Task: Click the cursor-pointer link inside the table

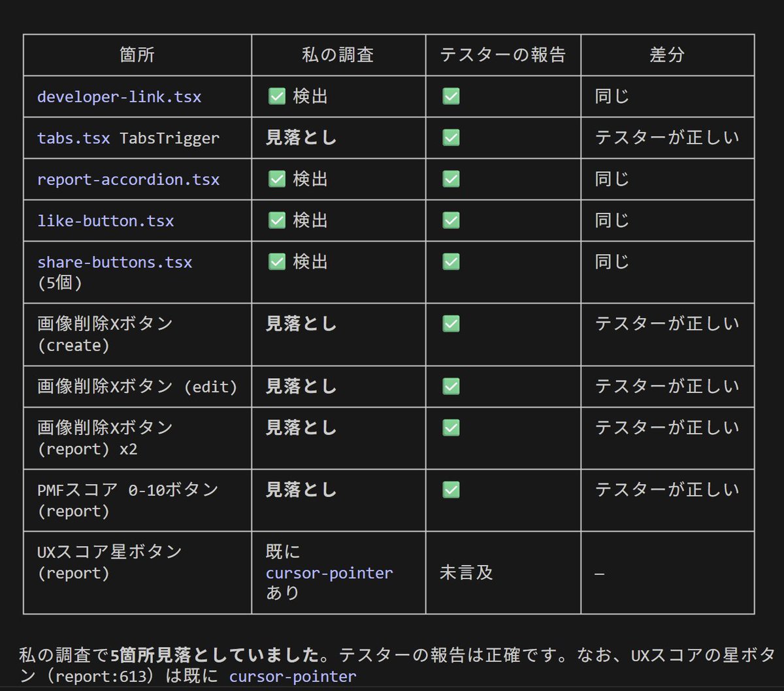Action: tap(329, 573)
